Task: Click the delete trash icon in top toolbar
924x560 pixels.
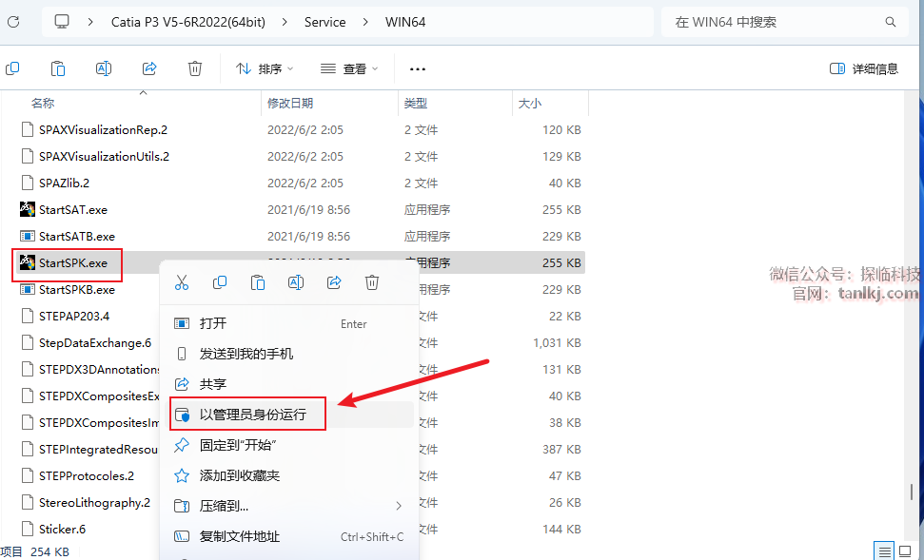Action: [195, 68]
